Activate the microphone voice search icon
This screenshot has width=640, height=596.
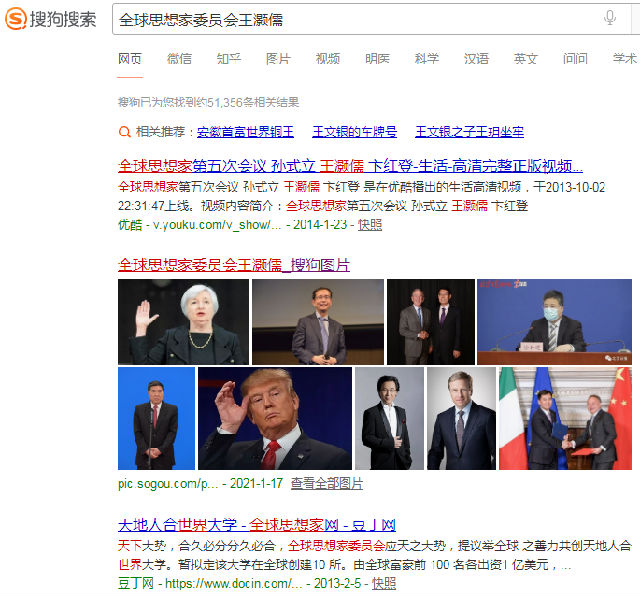(x=609, y=18)
